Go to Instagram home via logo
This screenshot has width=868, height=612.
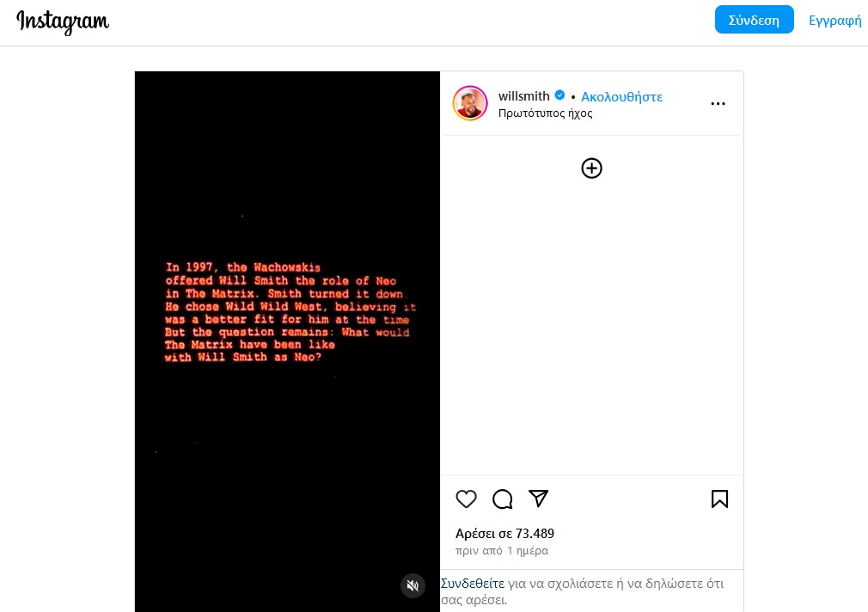63,21
